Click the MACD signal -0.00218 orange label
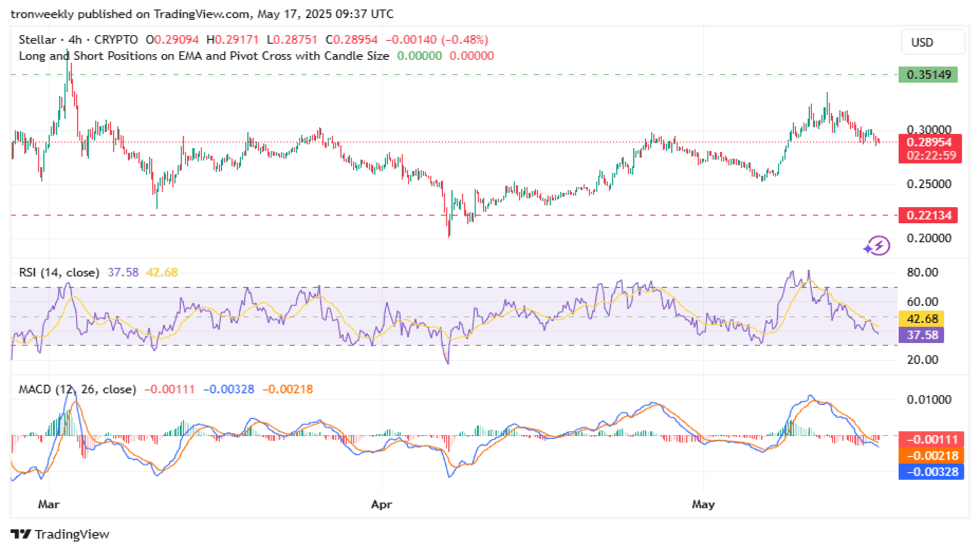 [x=931, y=455]
